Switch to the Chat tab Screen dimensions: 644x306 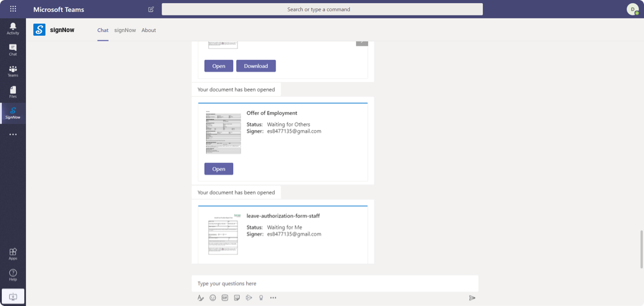coord(102,30)
